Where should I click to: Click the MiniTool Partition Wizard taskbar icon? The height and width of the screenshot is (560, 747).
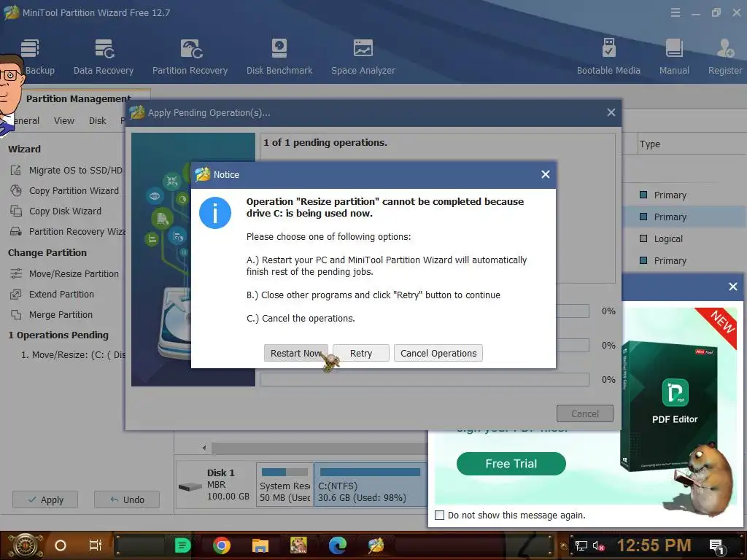click(x=376, y=545)
